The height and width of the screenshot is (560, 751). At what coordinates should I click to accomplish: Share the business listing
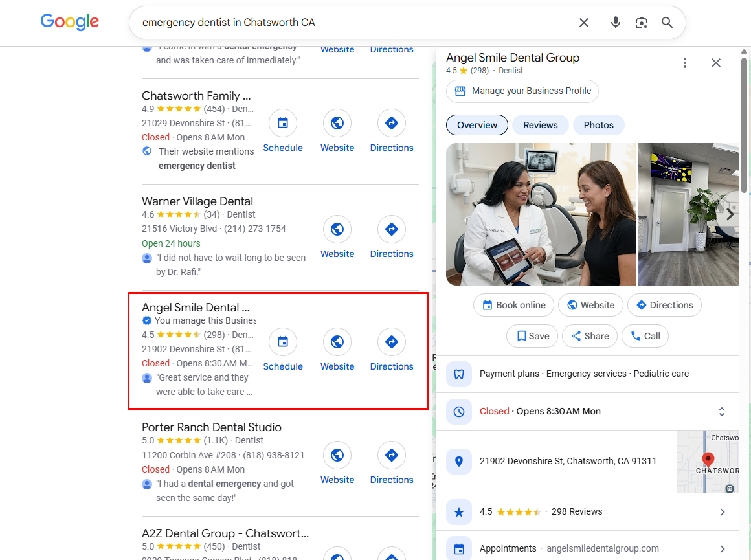tap(590, 336)
